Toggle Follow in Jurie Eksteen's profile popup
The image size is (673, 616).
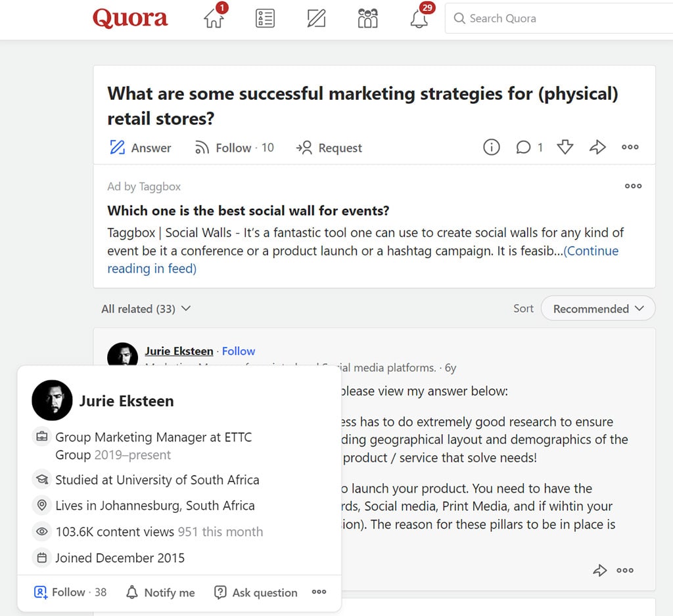70,592
